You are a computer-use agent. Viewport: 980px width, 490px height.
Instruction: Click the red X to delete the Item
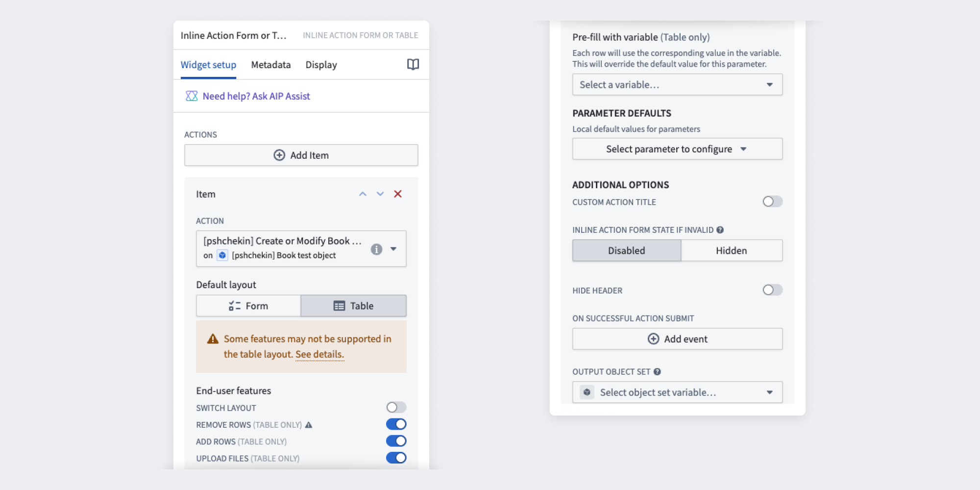pos(397,194)
